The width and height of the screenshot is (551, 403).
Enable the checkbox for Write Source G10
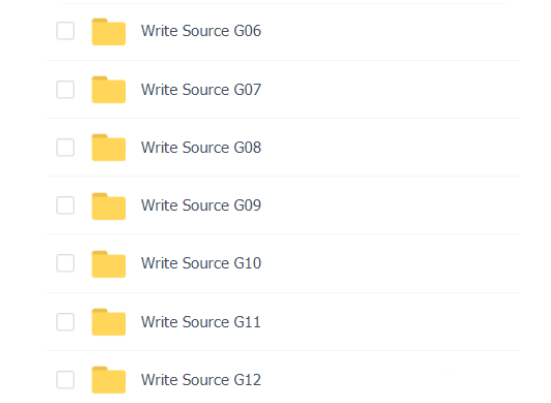(x=65, y=263)
